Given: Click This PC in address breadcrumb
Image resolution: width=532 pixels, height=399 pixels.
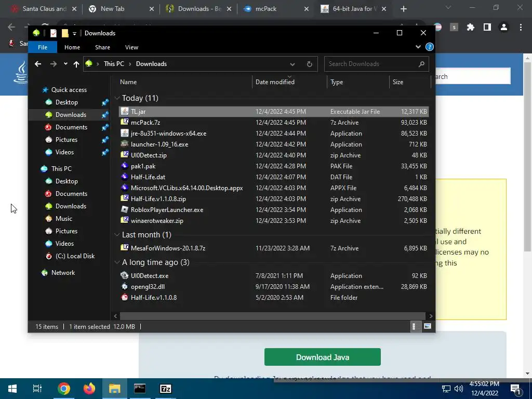Looking at the screenshot, I should [x=114, y=64].
